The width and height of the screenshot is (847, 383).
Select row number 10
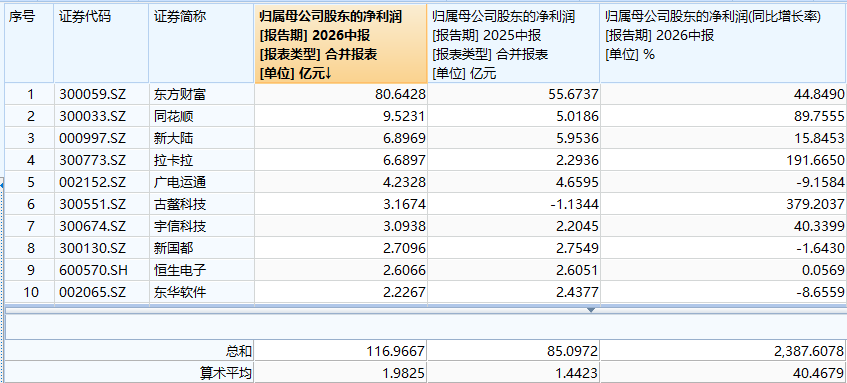click(29, 292)
